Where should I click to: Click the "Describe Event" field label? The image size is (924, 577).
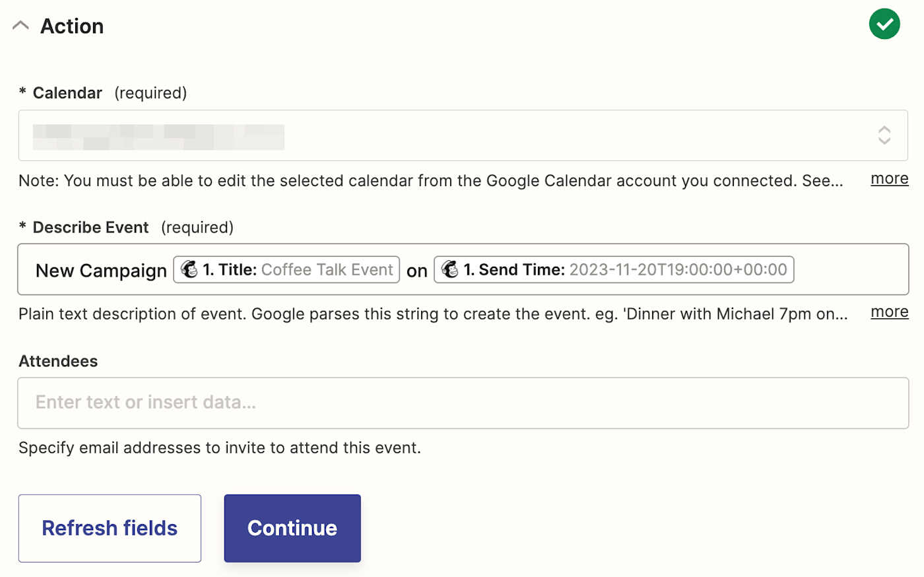pos(90,228)
